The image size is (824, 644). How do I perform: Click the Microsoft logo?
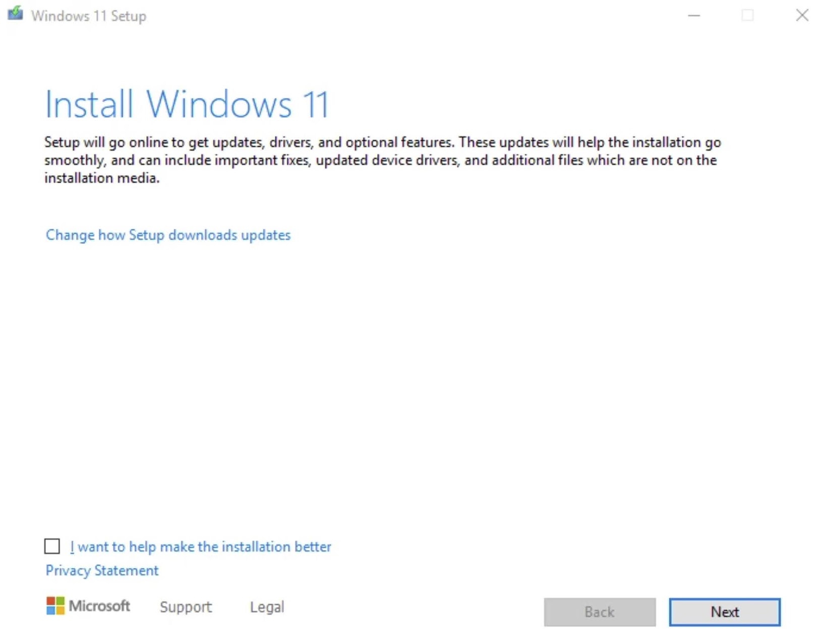[x=88, y=606]
